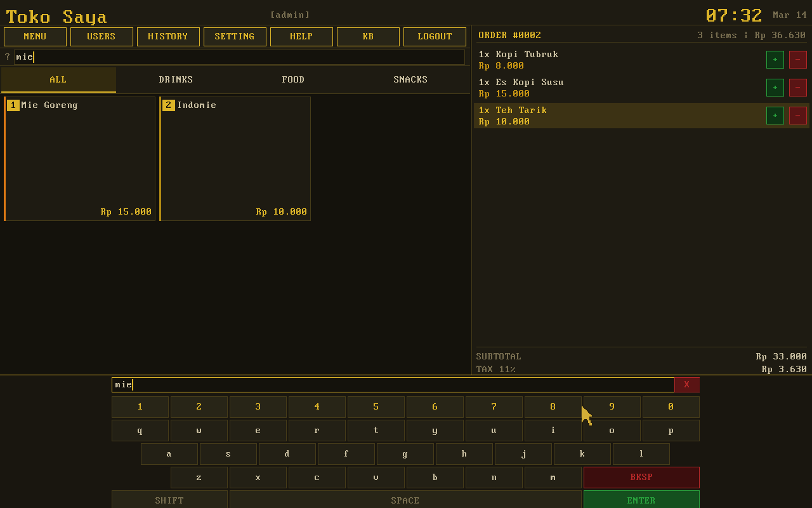This screenshot has width=812, height=508.
Task: Click the product search field at top
Action: click(x=239, y=57)
